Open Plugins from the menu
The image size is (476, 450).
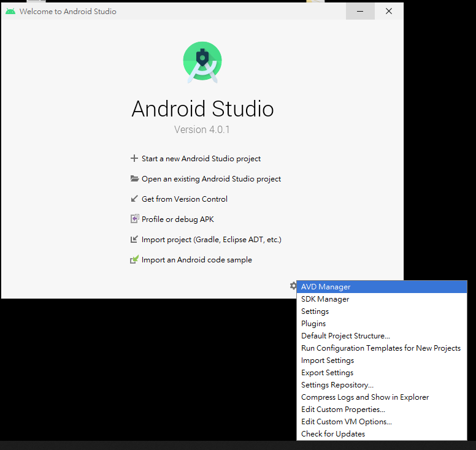(382, 324)
